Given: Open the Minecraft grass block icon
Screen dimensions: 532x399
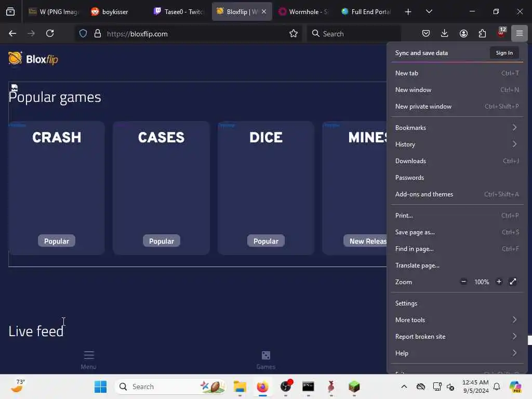Looking at the screenshot, I should [x=354, y=387].
